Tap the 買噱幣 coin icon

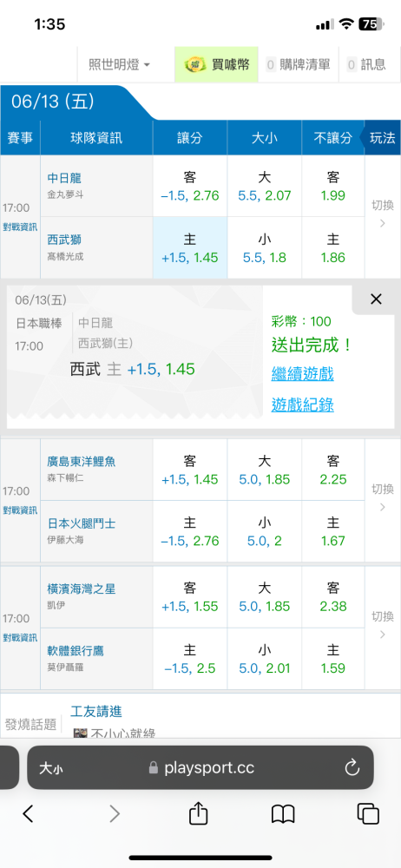(195, 64)
